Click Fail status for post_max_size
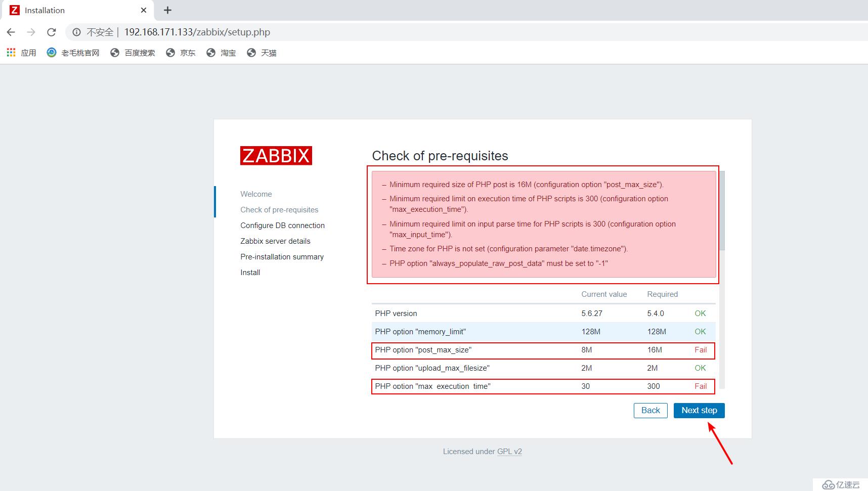 click(x=701, y=350)
